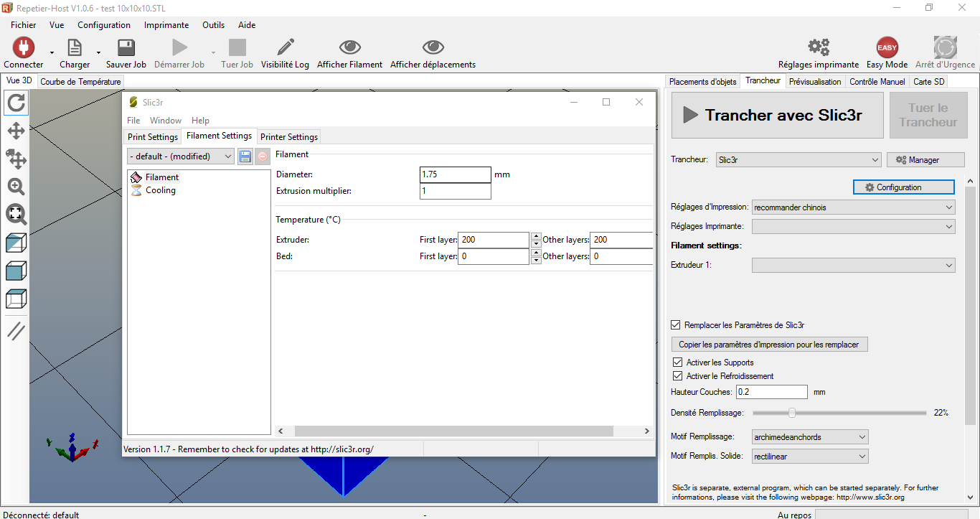Switch to Courbe de Température tab
Viewport: 980px width, 519px height.
coord(80,82)
